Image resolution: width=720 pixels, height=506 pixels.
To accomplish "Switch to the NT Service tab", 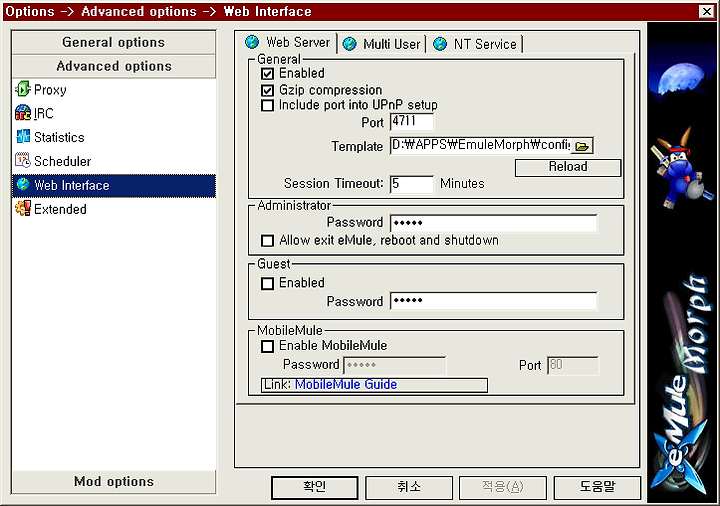I will tap(476, 45).
